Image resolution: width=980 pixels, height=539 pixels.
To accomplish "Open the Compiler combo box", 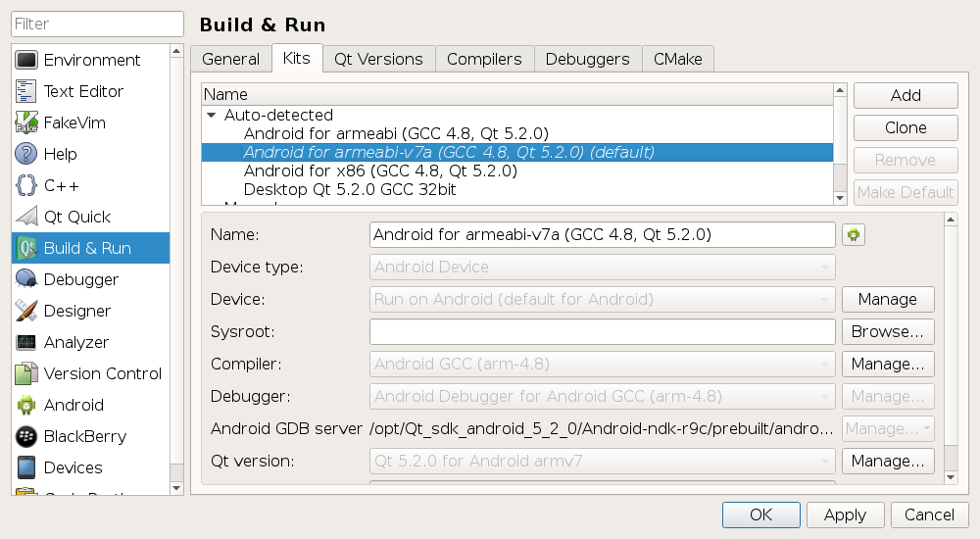I will click(x=603, y=364).
